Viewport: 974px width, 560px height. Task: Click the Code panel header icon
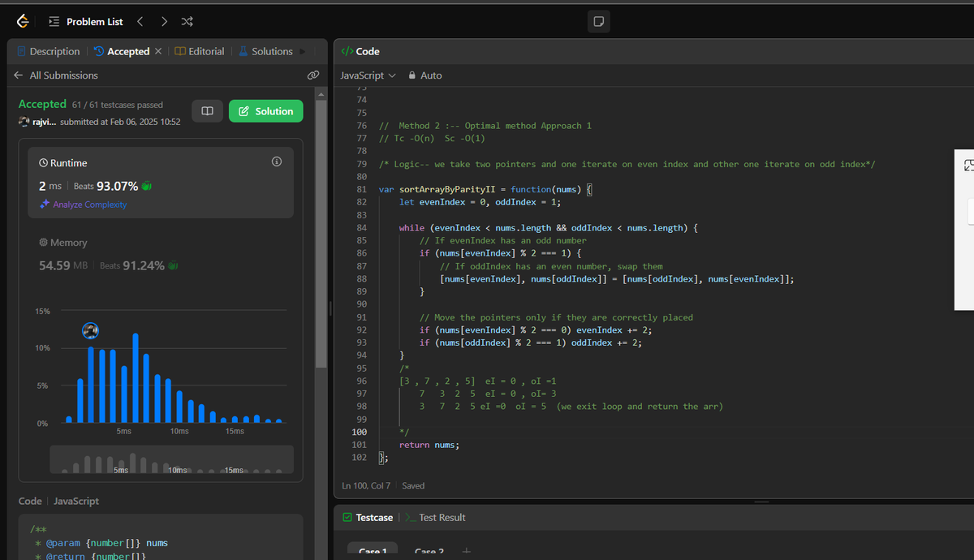tap(347, 51)
